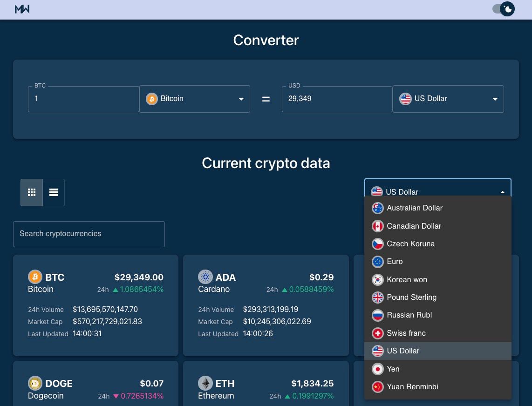Click Bitcoin market cap $570,217,729,021.83
Image resolution: width=532 pixels, height=406 pixels.
click(x=107, y=322)
